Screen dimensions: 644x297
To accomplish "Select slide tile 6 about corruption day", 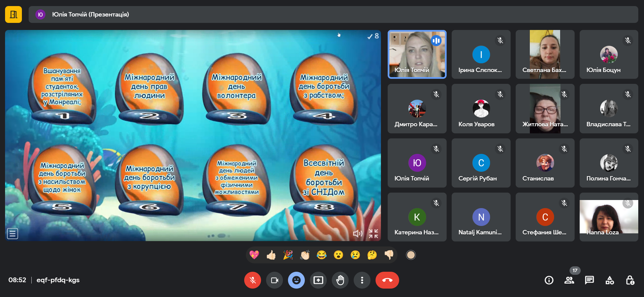I will pos(149,180).
